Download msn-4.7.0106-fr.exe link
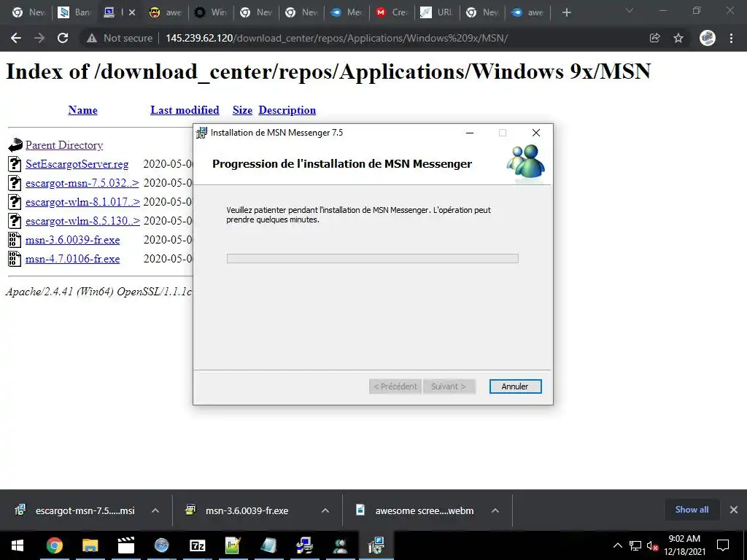 [x=73, y=259]
